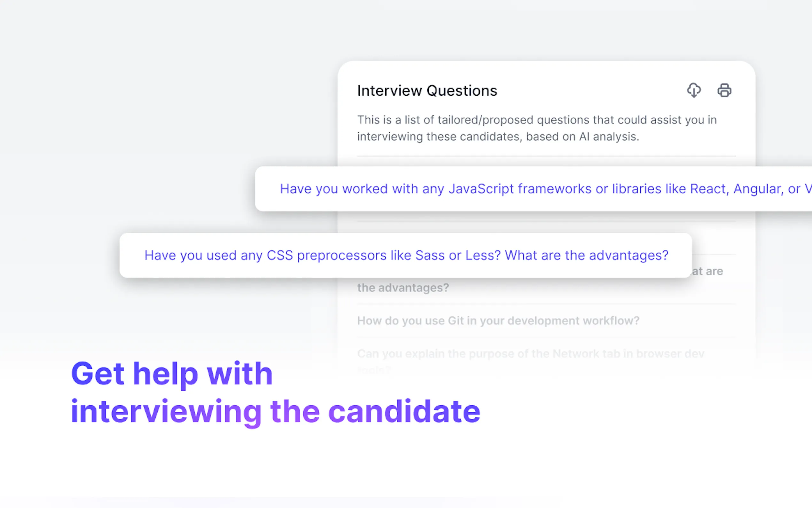Click the "Interview Questions" panel title

click(x=427, y=91)
